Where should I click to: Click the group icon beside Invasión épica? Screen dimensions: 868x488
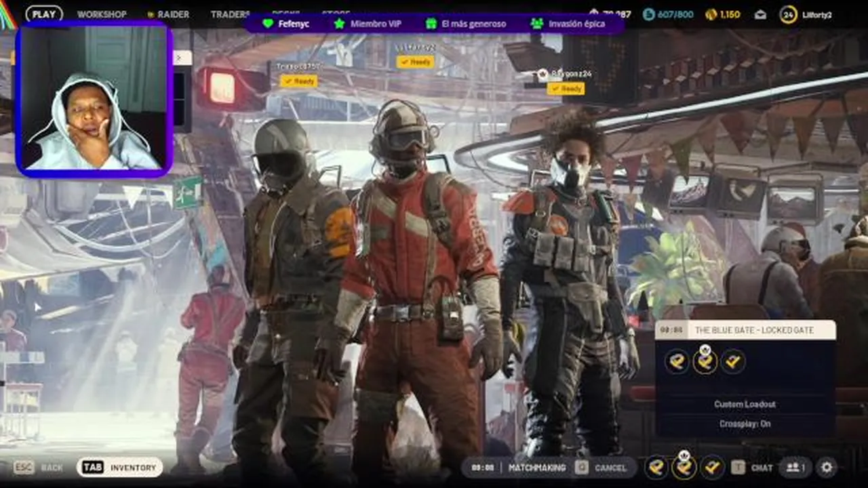537,24
